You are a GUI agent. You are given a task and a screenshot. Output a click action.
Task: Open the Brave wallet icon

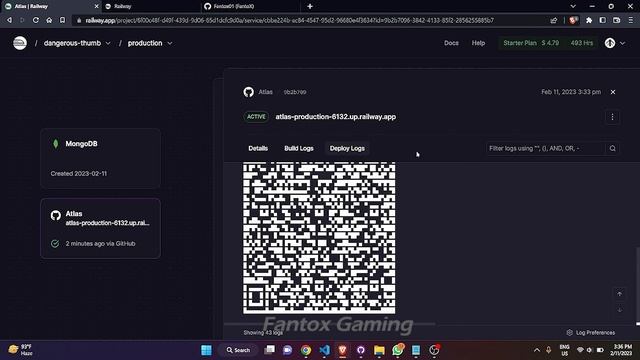(x=617, y=20)
